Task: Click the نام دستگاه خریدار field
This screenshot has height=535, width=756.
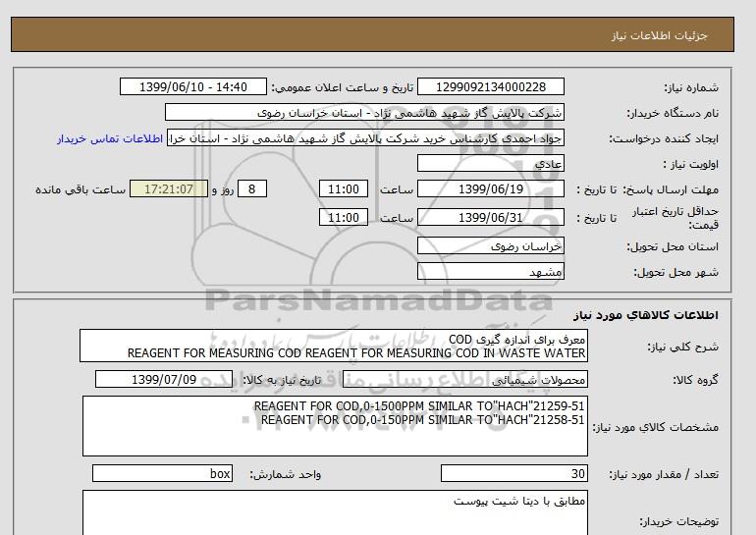Action: 364,113
